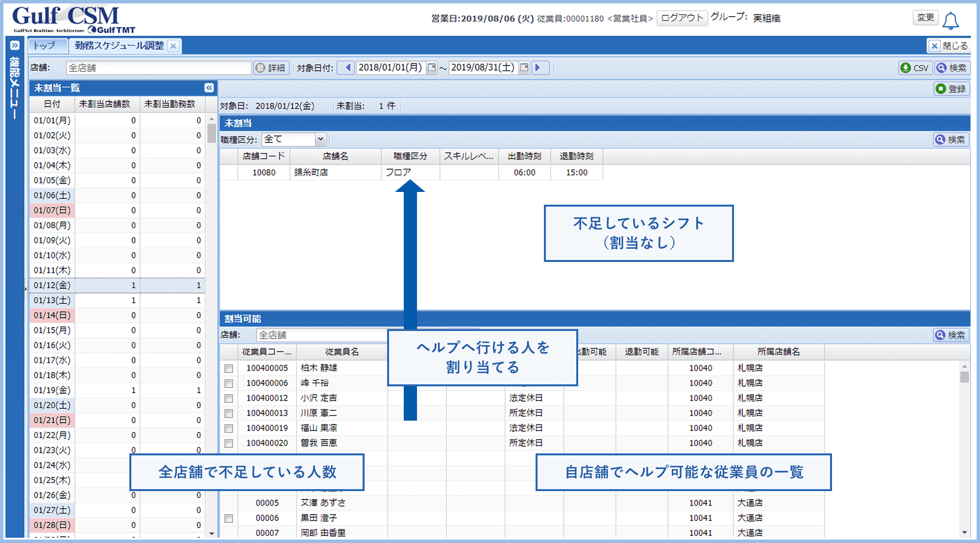Image resolution: width=980 pixels, height=543 pixels.
Task: Select employee row 艾澤 あずさ
Action: (x=522, y=503)
